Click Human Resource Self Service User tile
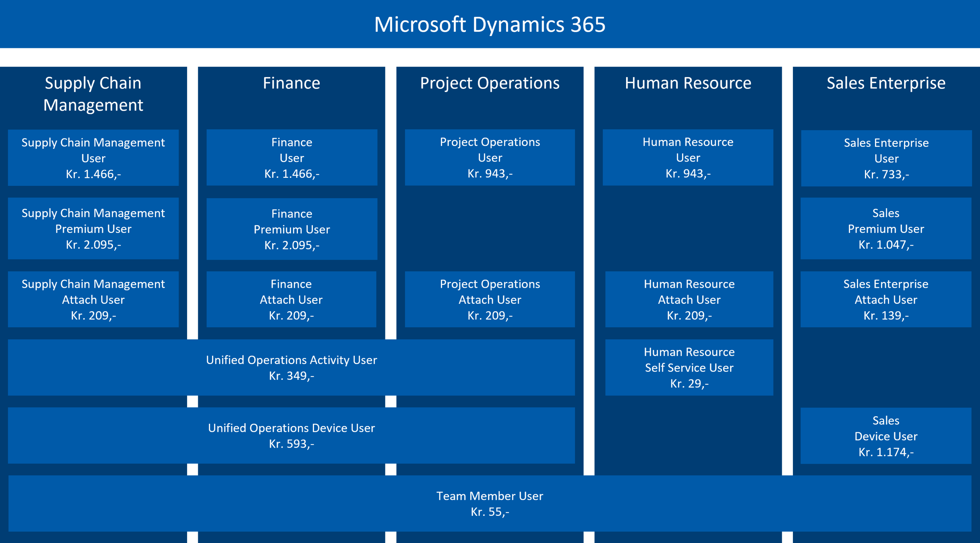The width and height of the screenshot is (980, 543). [x=689, y=367]
